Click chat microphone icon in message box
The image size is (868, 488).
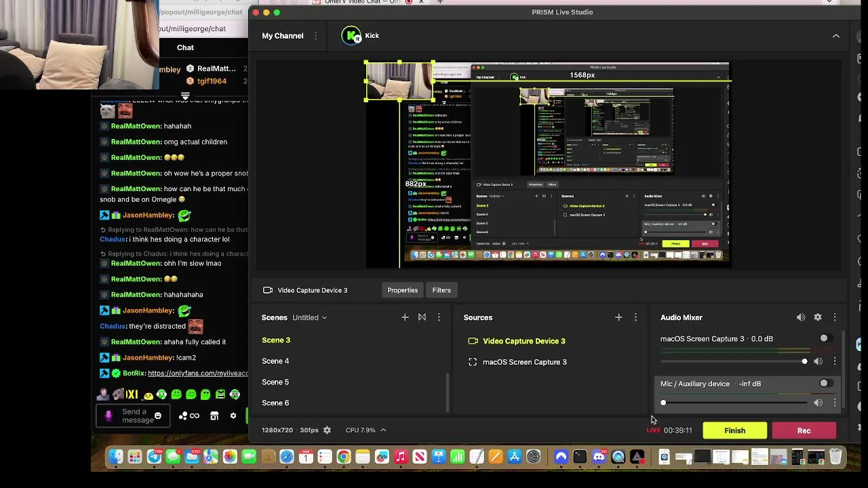point(108,416)
